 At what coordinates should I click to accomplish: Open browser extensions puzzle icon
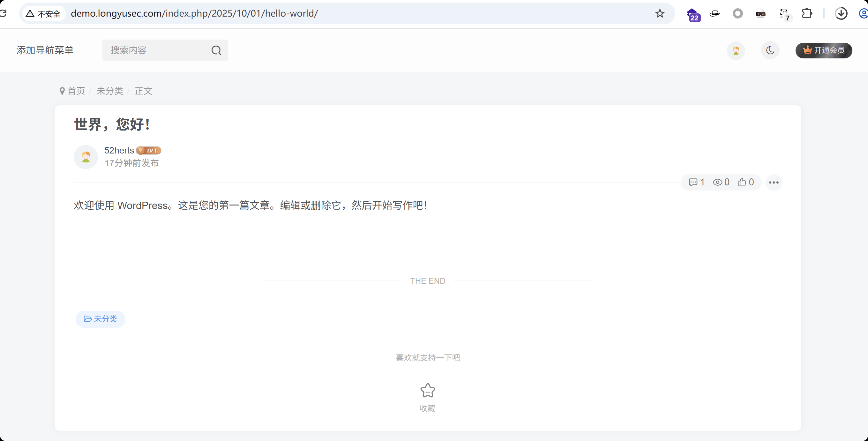coord(807,13)
